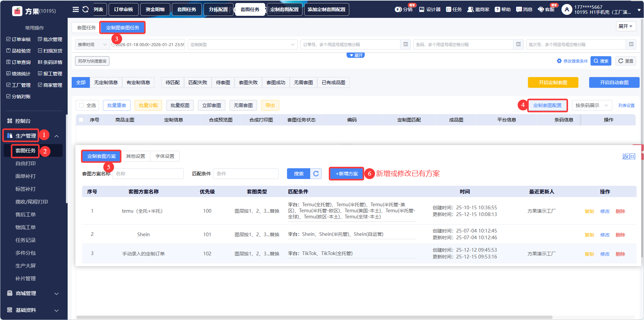Click the refresh icon next to 搜索 in panel
Viewport: 644px width, 320px height.
click(x=316, y=174)
